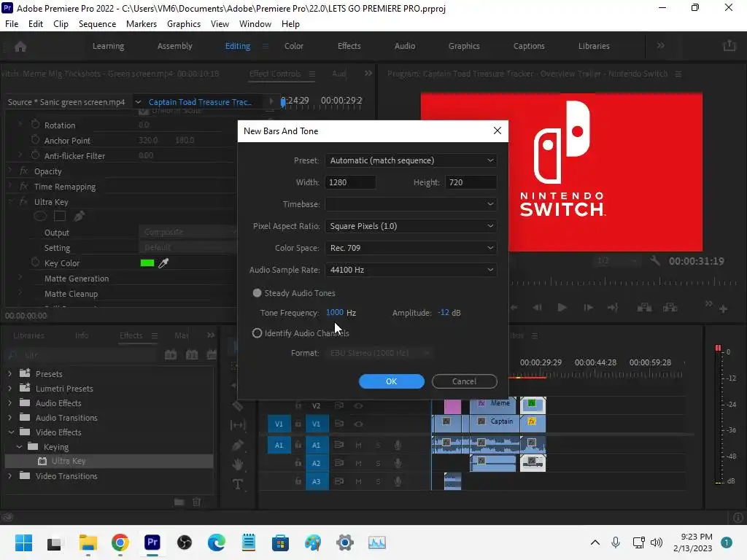The image size is (747, 560).
Task: Show workspace overflow chevrons
Action: click(x=661, y=46)
